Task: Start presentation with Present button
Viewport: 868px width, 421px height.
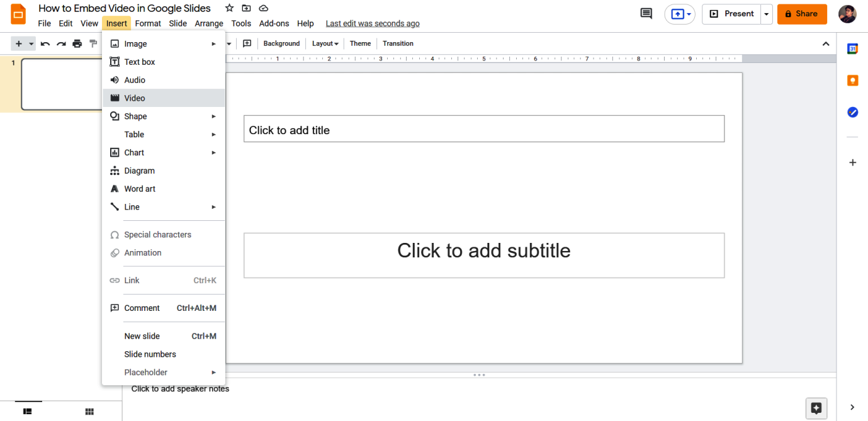Action: pos(731,14)
